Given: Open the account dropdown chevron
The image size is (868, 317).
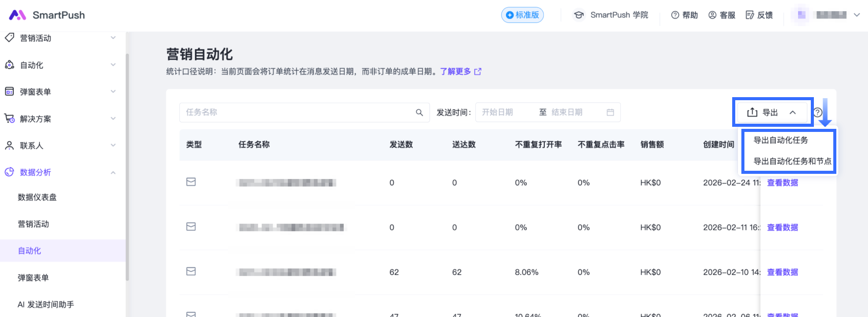Looking at the screenshot, I should pos(857,15).
